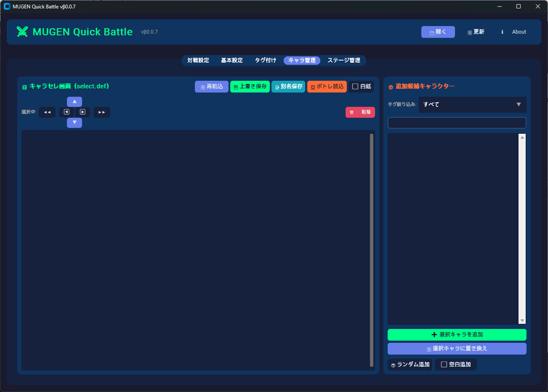Click the double-right fast-forward arrow button

(x=102, y=112)
